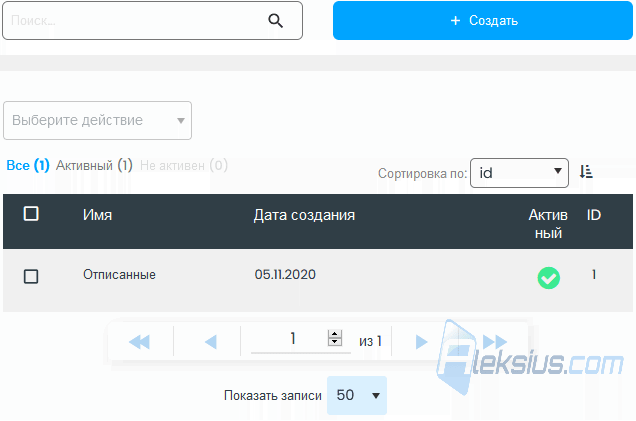Select the Все (1) filter tab
The width and height of the screenshot is (636, 421).
click(28, 165)
